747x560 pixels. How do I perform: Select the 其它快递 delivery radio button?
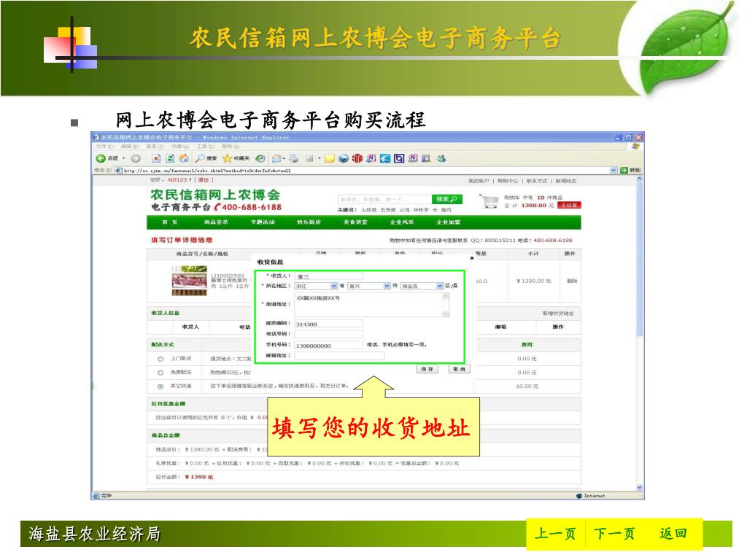click(160, 386)
